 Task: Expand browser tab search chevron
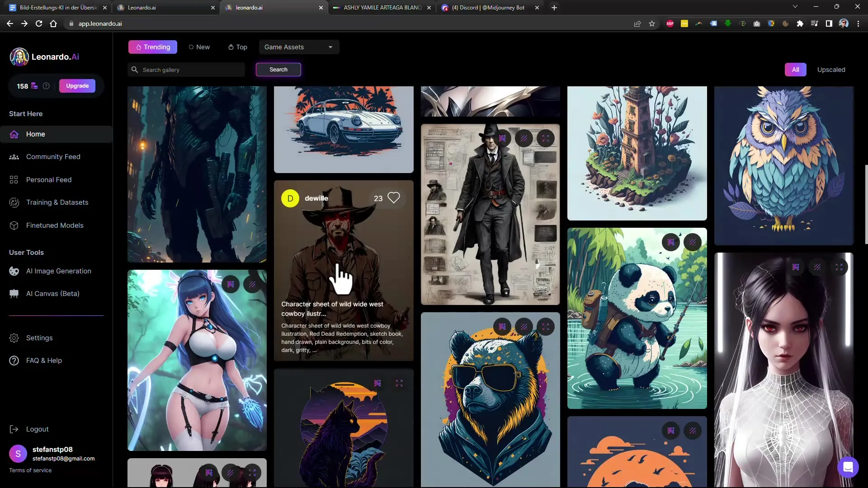click(795, 7)
